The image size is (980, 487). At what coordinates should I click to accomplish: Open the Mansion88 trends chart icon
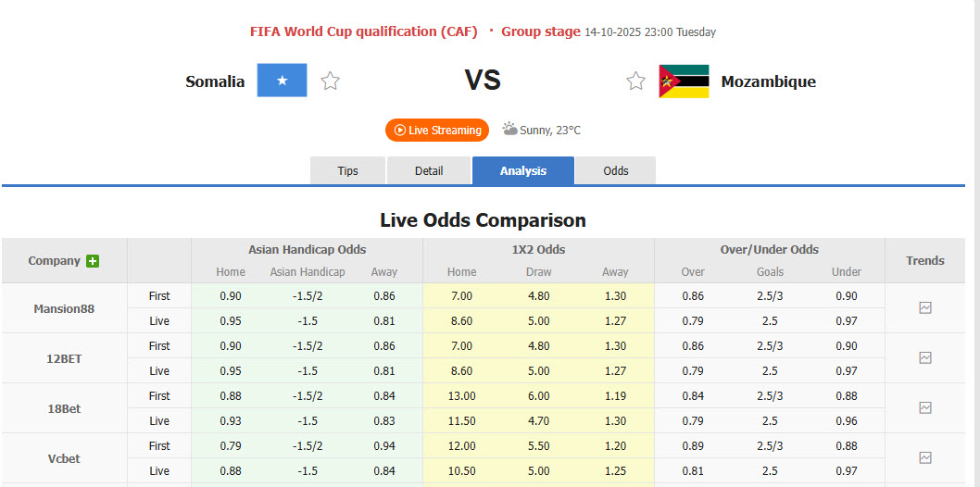click(924, 308)
